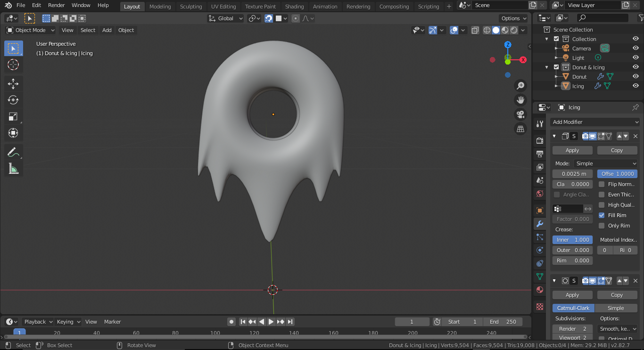
Task: Toggle camera view icon in viewport
Action: [x=520, y=114]
